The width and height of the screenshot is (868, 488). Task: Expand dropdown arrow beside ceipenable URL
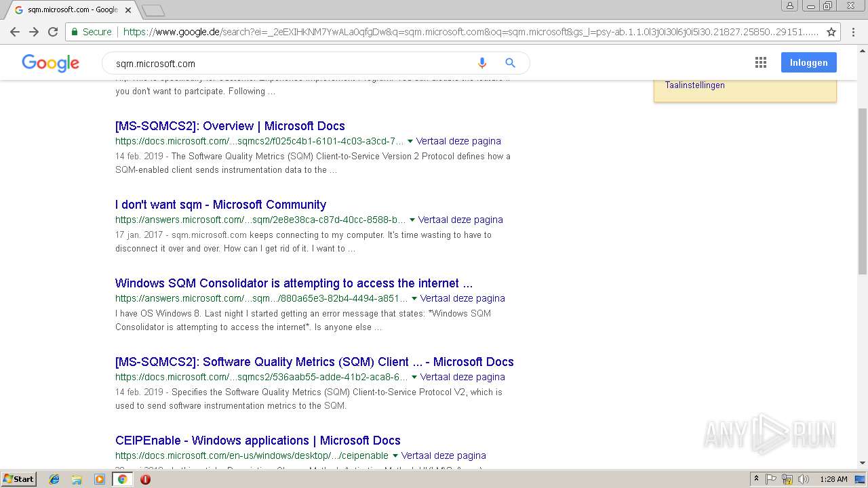(x=395, y=456)
